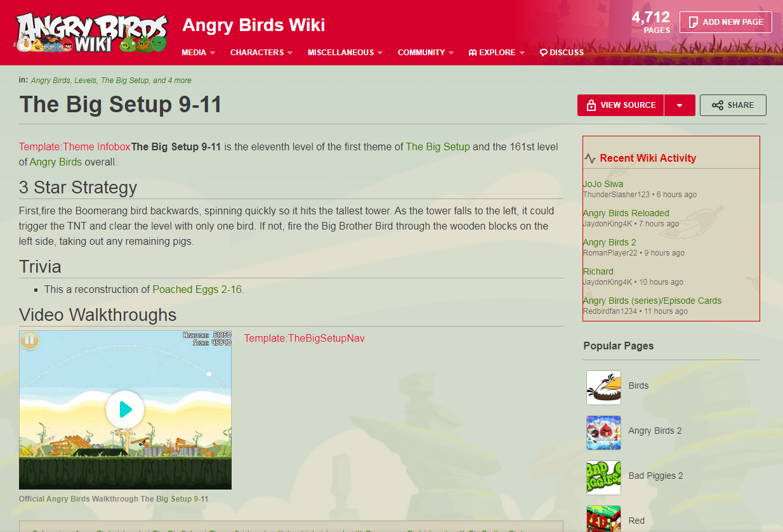783x532 pixels.
Task: Click the pause icon in video
Action: (29, 341)
